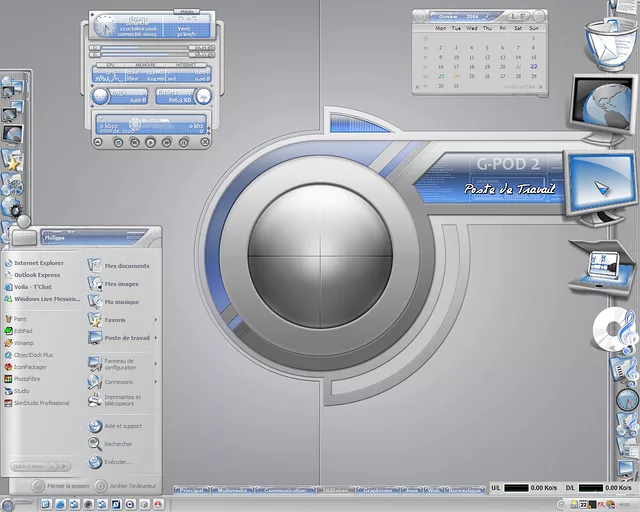This screenshot has width=640, height=512.
Task: Launch Winamp from the programs list
Action: [x=23, y=343]
